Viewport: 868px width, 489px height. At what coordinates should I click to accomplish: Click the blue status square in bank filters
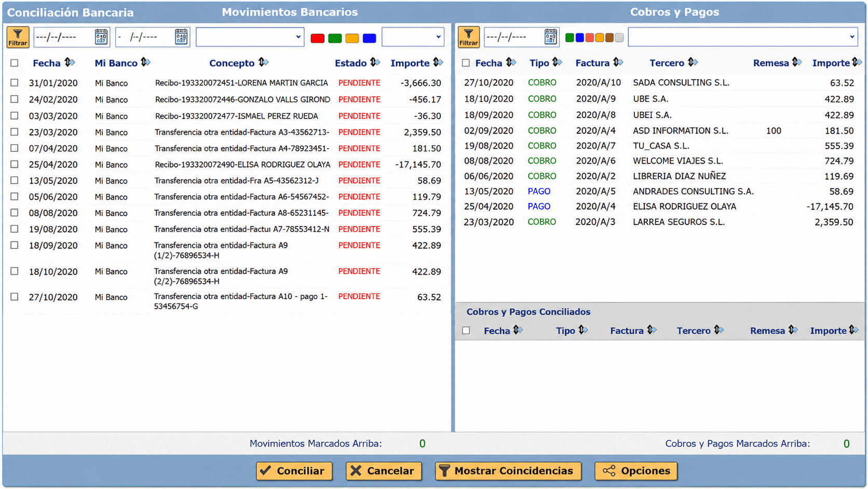[x=369, y=38]
